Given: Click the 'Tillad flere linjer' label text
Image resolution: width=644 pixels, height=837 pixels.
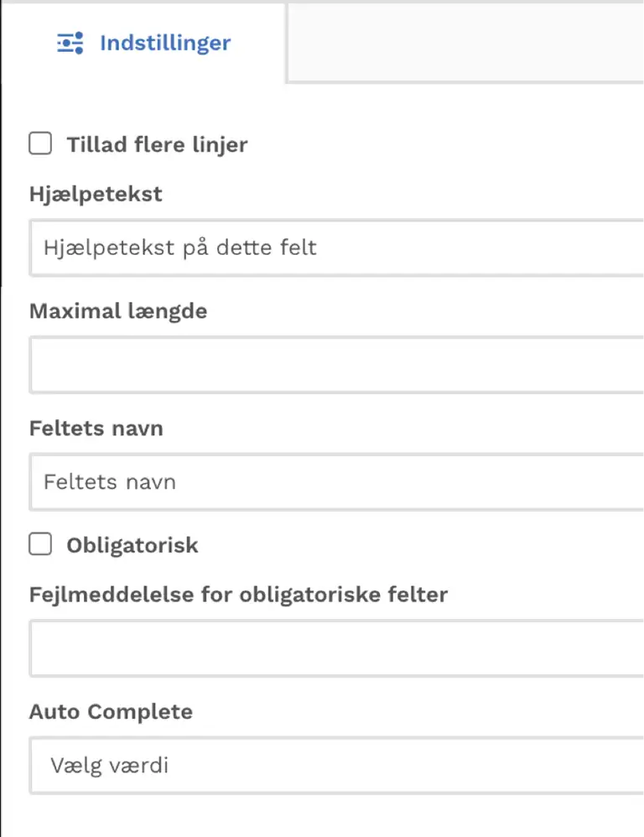Looking at the screenshot, I should [x=157, y=144].
